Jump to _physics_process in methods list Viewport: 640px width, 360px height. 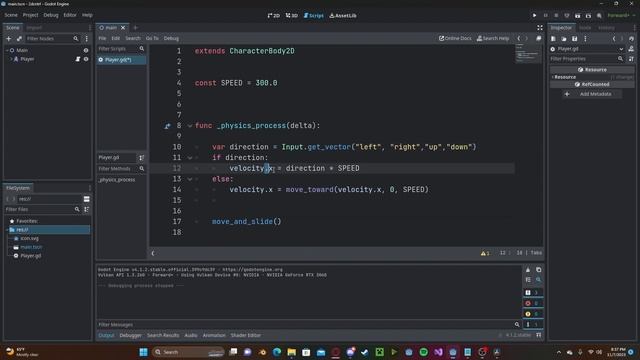point(117,180)
